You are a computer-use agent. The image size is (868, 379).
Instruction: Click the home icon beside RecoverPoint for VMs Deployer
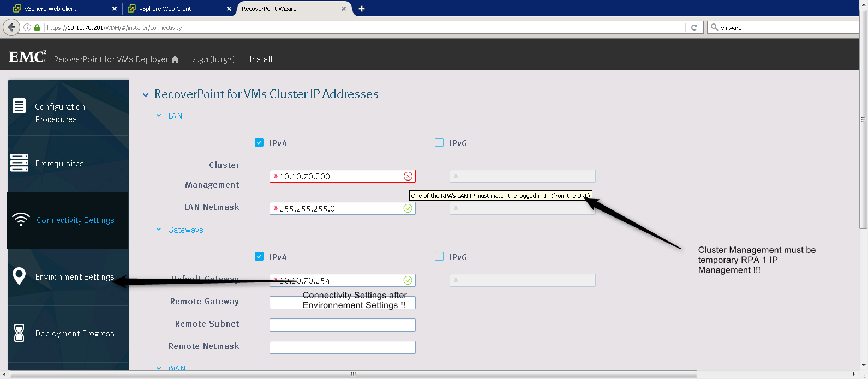click(175, 59)
